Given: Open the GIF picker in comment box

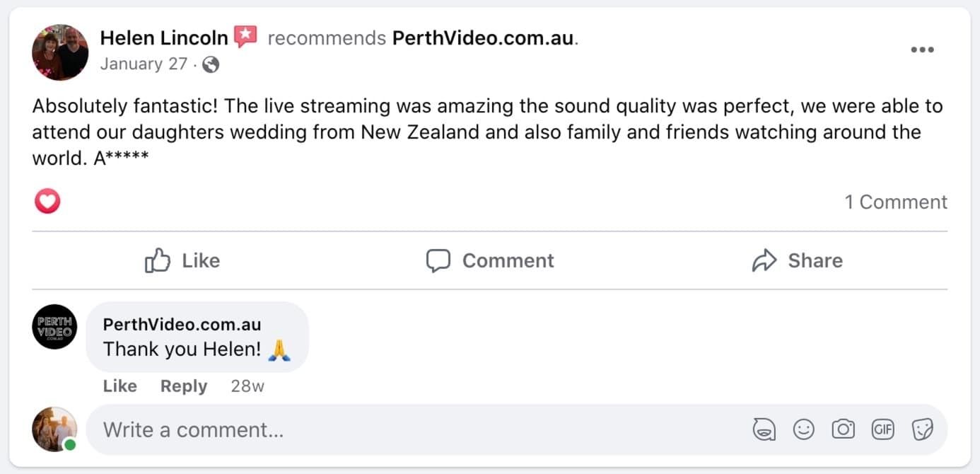Looking at the screenshot, I should pos(882,429).
